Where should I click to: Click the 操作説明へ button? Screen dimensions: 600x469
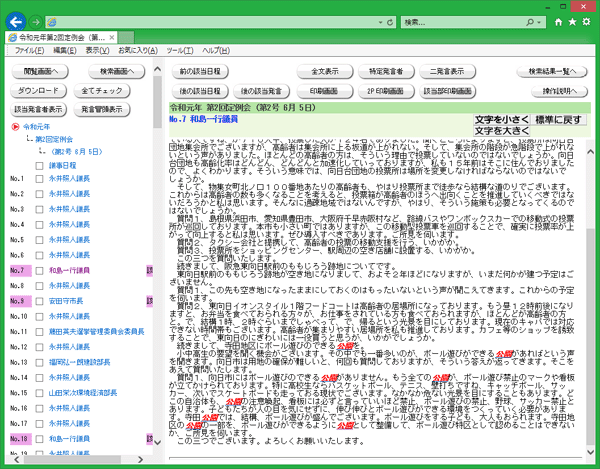pos(559,91)
